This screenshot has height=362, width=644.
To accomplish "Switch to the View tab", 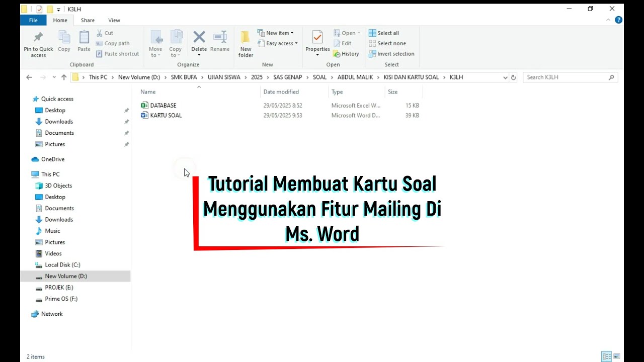I will [114, 20].
